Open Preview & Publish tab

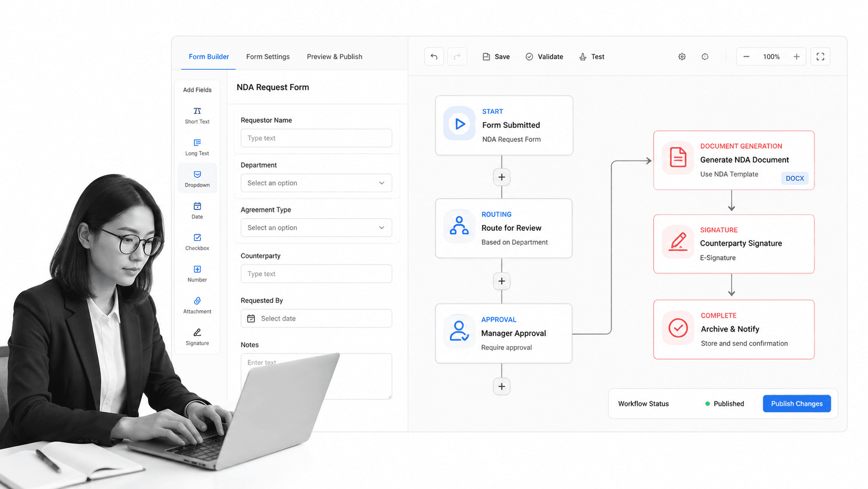pyautogui.click(x=334, y=57)
